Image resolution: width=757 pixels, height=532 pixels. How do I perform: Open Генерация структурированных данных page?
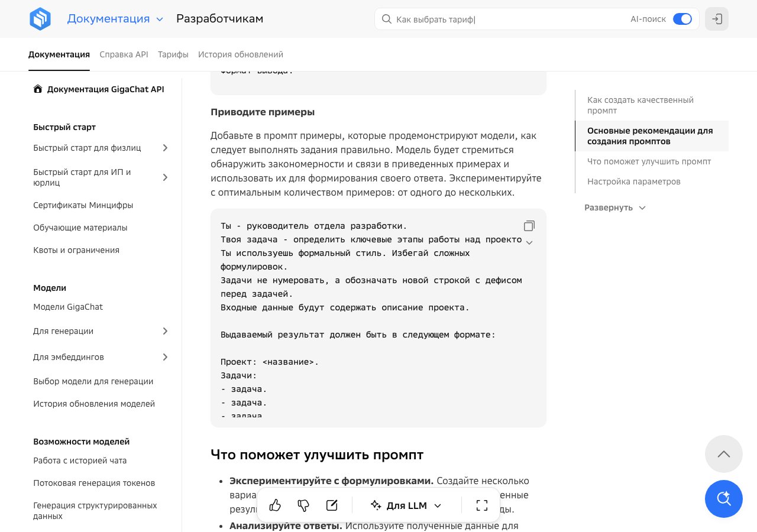(x=95, y=511)
